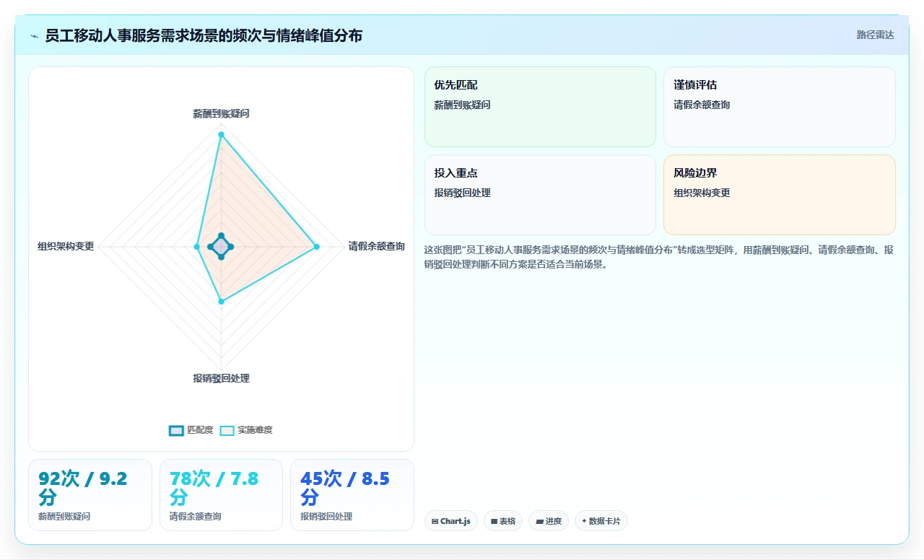Viewport: 924px width, 560px height.
Task: Click the 45次 / 8.5分 stat card
Action: coord(352,495)
